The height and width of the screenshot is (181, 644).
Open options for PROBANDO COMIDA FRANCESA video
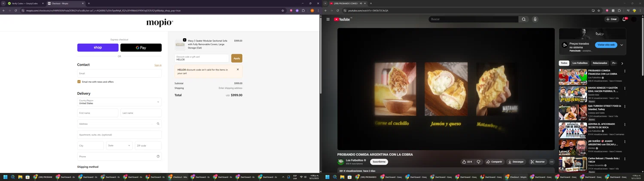pos(625,71)
